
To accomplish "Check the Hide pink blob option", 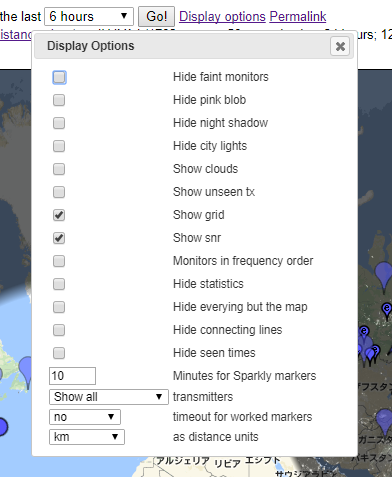I will click(x=59, y=100).
